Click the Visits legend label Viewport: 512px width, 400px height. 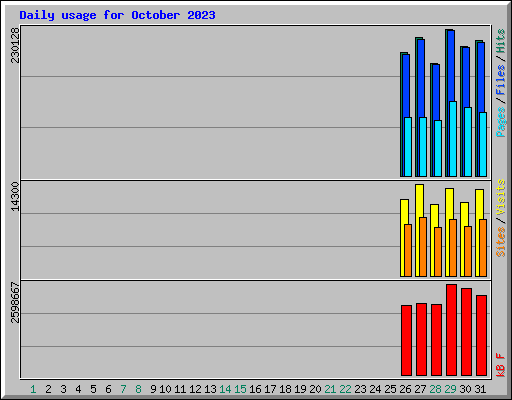coord(501,197)
